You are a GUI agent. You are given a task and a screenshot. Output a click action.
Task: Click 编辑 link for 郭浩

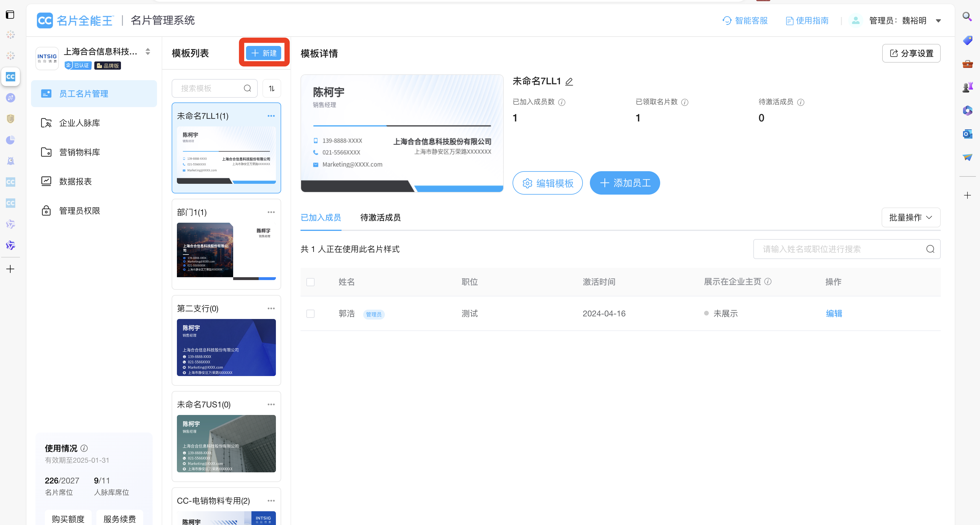click(x=834, y=314)
